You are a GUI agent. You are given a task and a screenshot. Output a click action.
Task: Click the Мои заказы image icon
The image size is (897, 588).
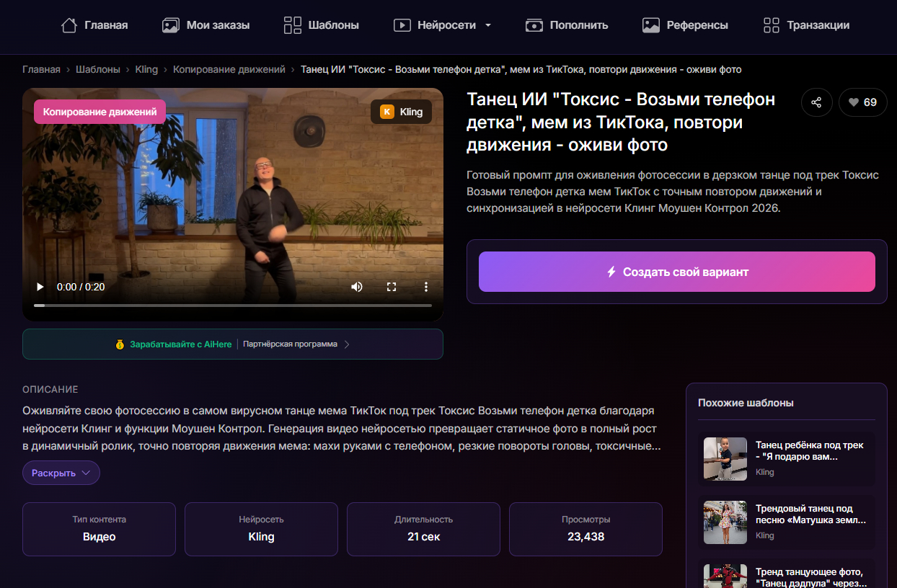tap(171, 25)
